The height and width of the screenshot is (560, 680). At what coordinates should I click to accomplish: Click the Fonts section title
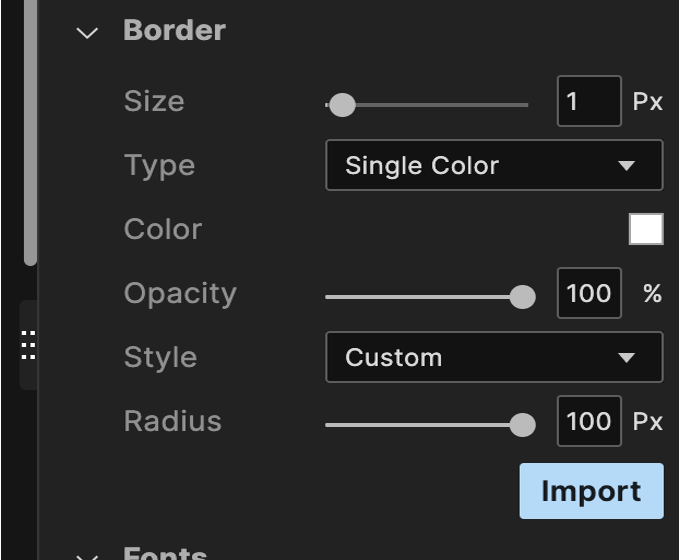point(165,553)
